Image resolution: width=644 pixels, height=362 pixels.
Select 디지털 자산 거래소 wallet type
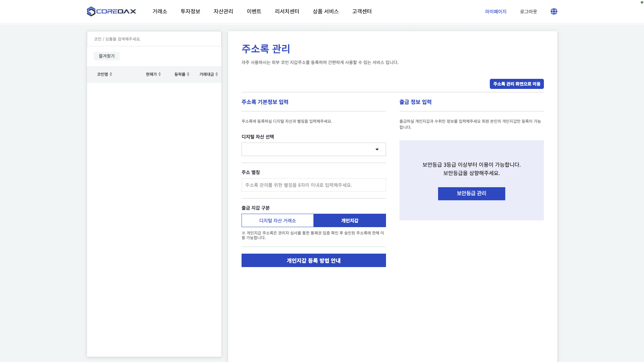point(277,220)
